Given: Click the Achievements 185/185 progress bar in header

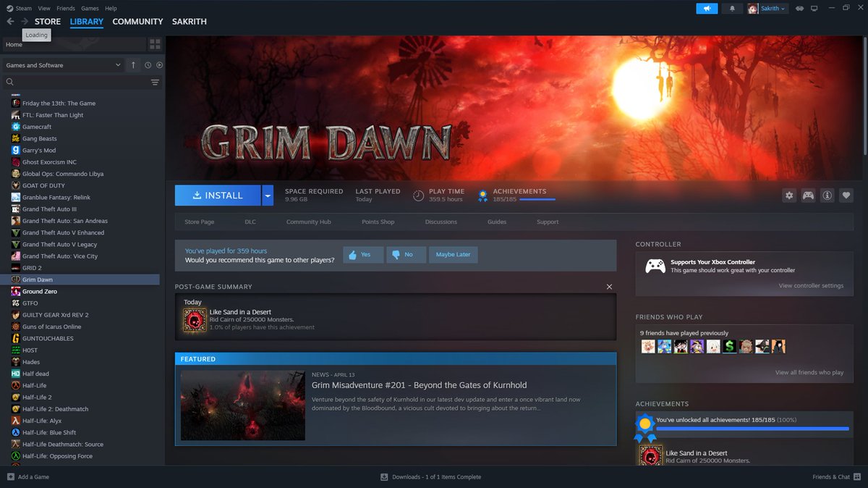Looking at the screenshot, I should [x=537, y=199].
